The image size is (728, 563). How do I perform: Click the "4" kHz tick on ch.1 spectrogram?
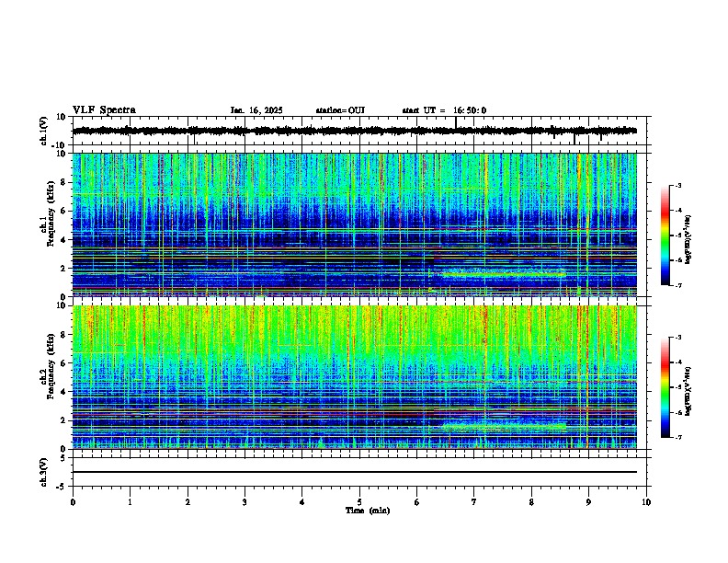point(63,240)
